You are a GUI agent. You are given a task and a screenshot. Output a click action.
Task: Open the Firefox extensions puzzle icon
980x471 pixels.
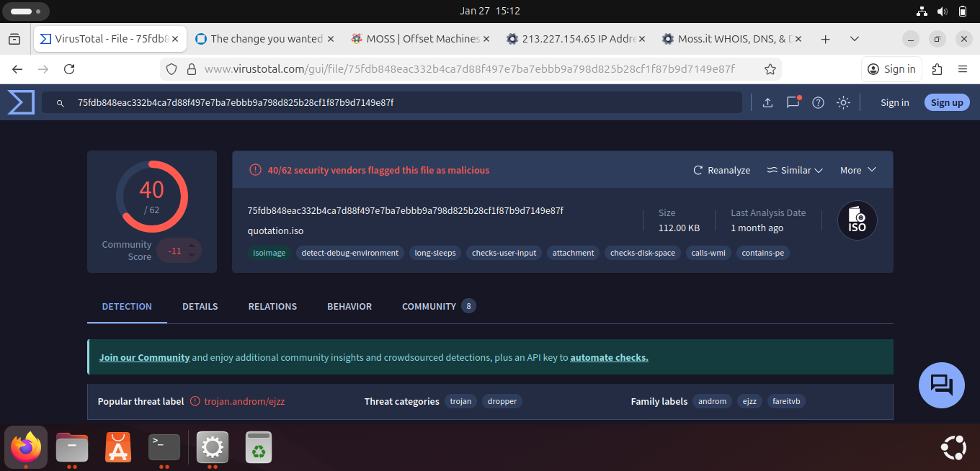[937, 69]
